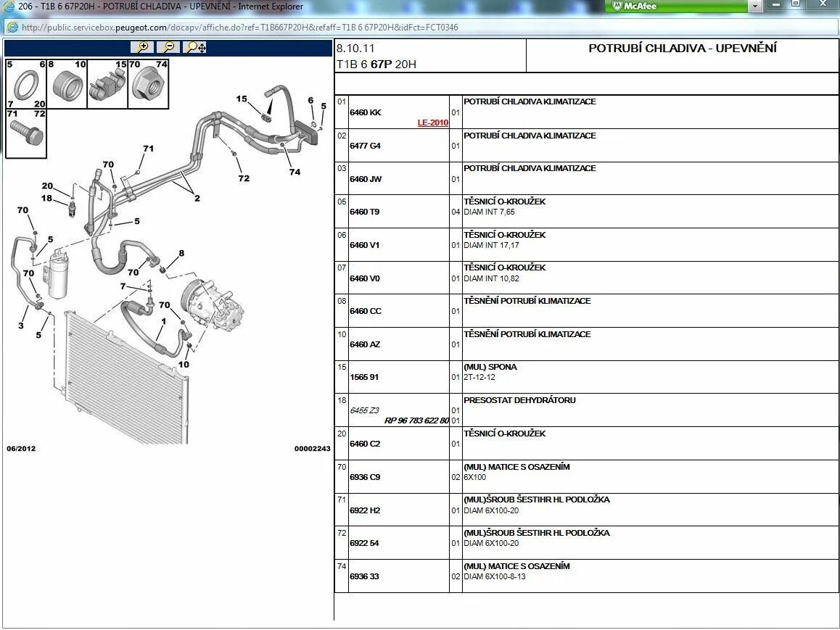Click the flange nut thumbnail labeled 70 74

click(x=149, y=84)
